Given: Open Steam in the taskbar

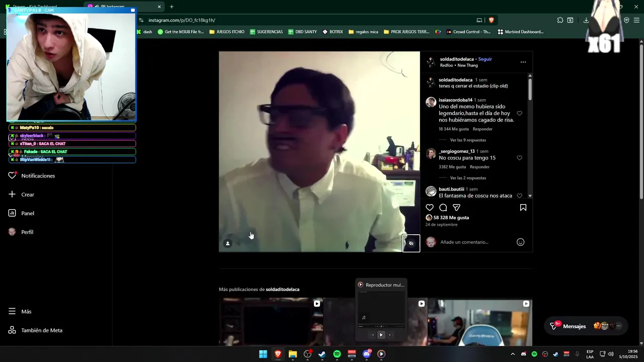Looking at the screenshot, I should [322, 354].
